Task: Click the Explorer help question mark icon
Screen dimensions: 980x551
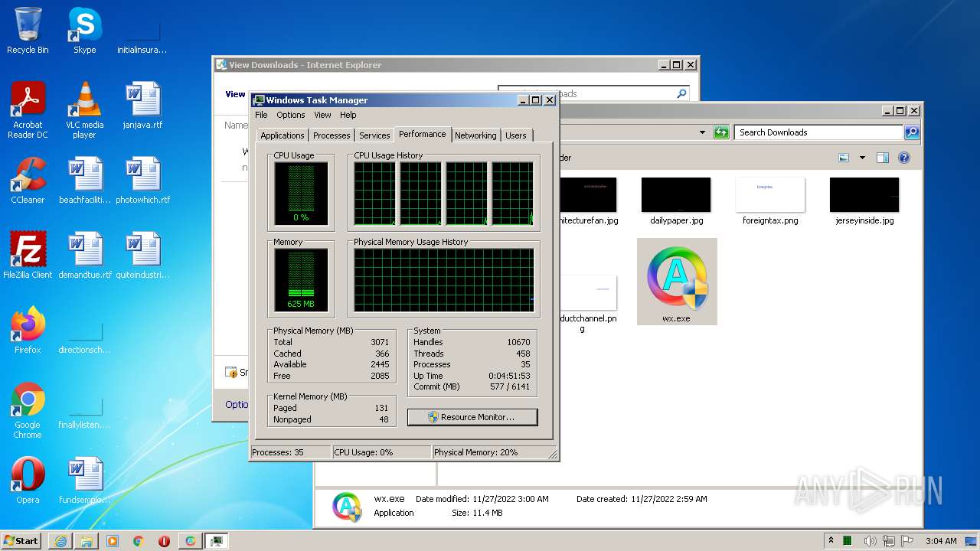Action: (x=904, y=158)
